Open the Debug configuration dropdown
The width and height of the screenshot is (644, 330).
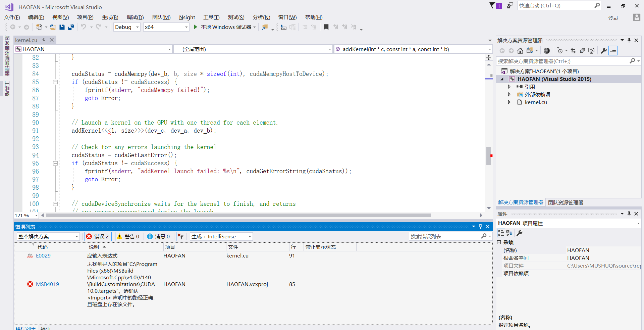coord(127,27)
